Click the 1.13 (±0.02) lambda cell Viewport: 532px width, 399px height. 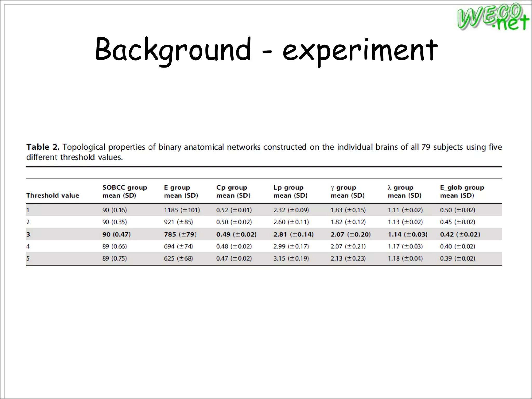pyautogui.click(x=405, y=222)
